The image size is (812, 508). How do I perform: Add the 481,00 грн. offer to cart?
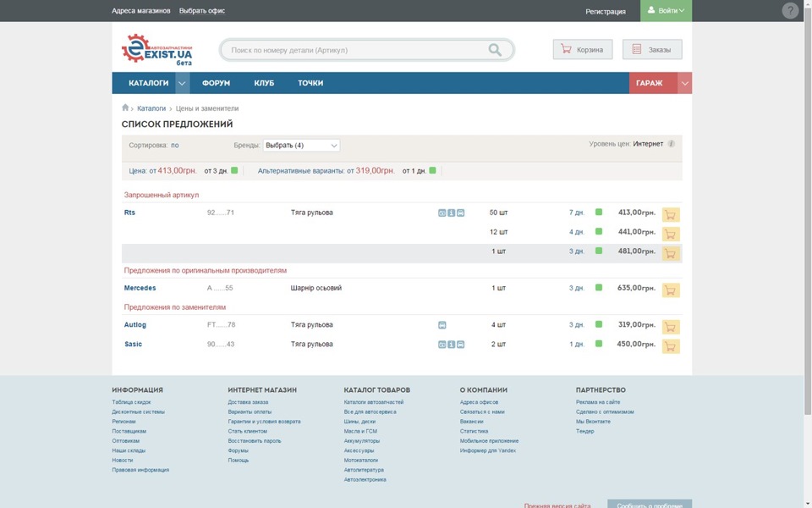(671, 253)
